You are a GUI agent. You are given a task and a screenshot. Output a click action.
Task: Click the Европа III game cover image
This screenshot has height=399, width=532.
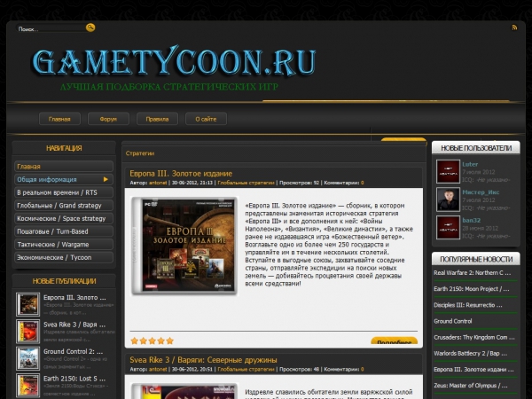click(x=184, y=246)
